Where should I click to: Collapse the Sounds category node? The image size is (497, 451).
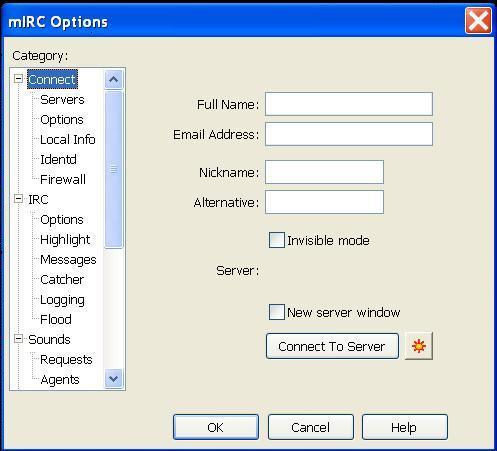(19, 339)
